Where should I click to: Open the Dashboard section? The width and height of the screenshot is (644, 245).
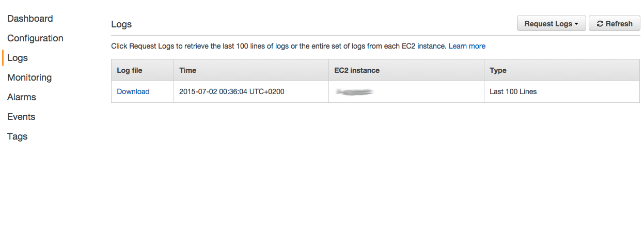click(x=30, y=19)
